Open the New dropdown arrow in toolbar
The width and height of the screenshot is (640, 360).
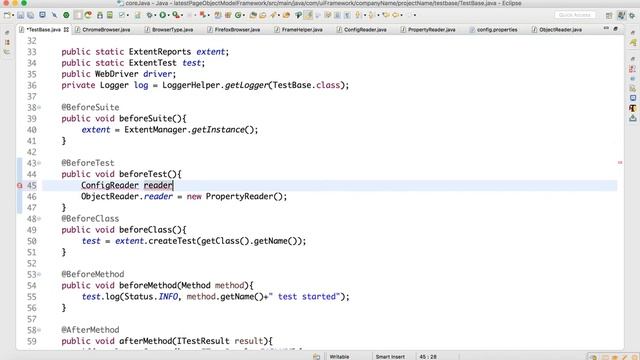[x=13, y=16]
